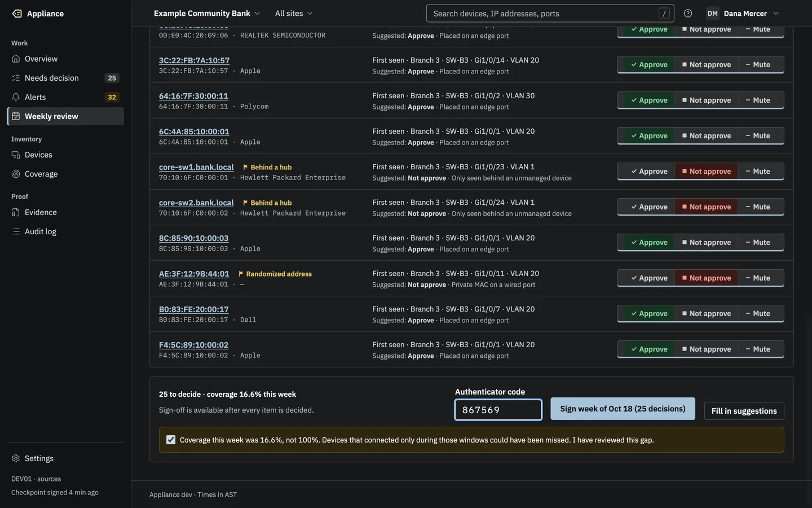The width and height of the screenshot is (812, 508).
Task: Select Not approve for 64:16:7F:30:00:11
Action: click(707, 100)
